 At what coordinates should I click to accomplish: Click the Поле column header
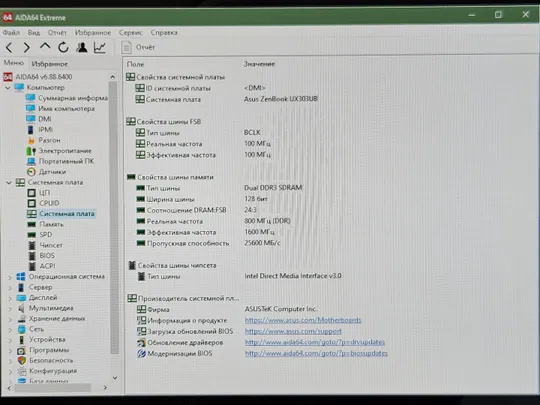(x=135, y=64)
